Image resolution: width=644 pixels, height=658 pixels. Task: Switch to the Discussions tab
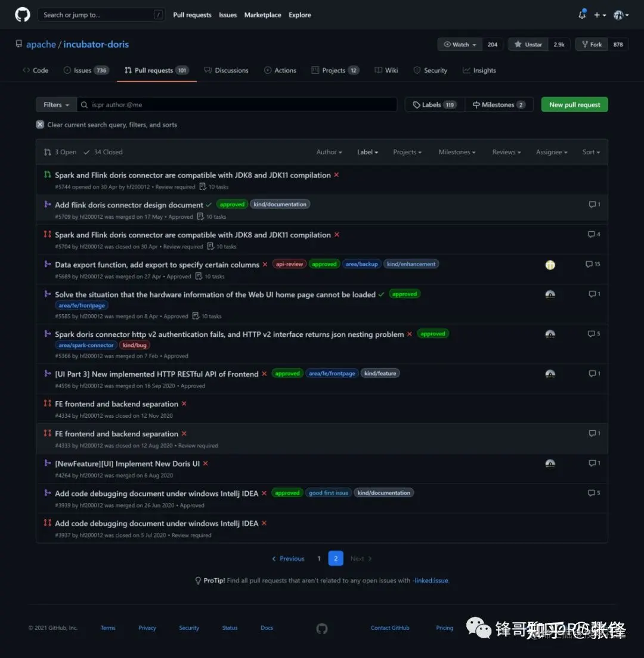pos(226,70)
